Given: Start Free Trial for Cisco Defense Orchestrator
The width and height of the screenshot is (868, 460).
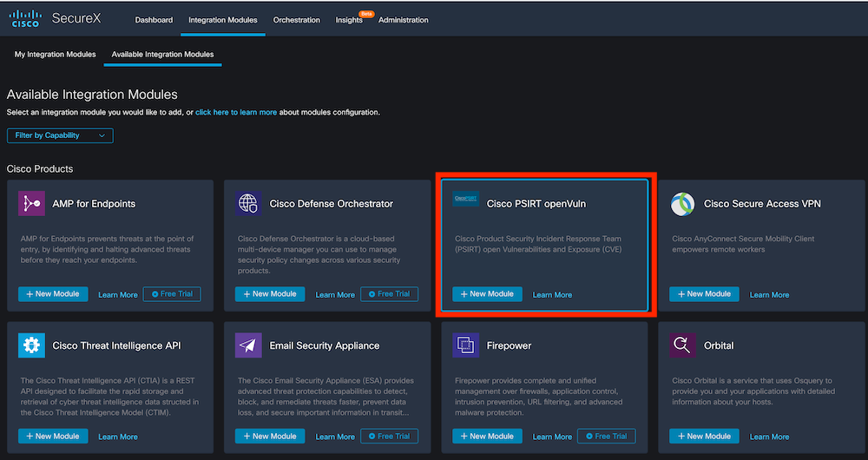Looking at the screenshot, I should [x=389, y=294].
